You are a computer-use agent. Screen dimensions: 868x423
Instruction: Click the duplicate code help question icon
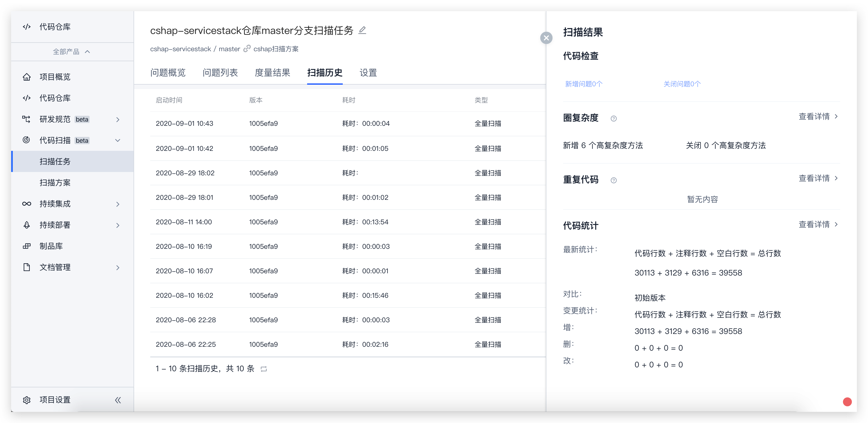coord(614,180)
